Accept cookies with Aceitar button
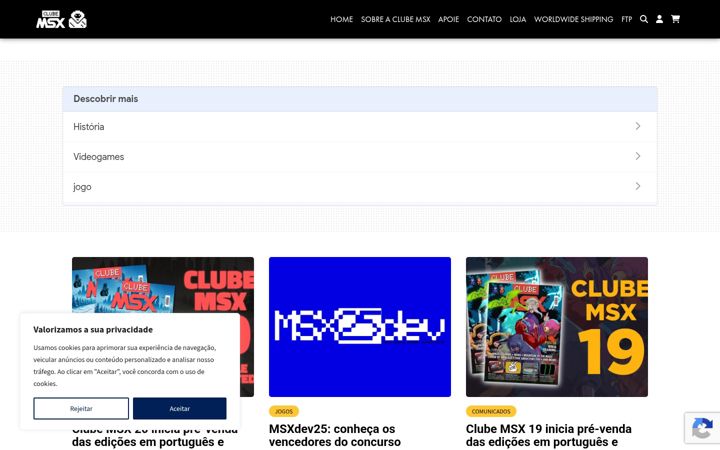 click(180, 409)
